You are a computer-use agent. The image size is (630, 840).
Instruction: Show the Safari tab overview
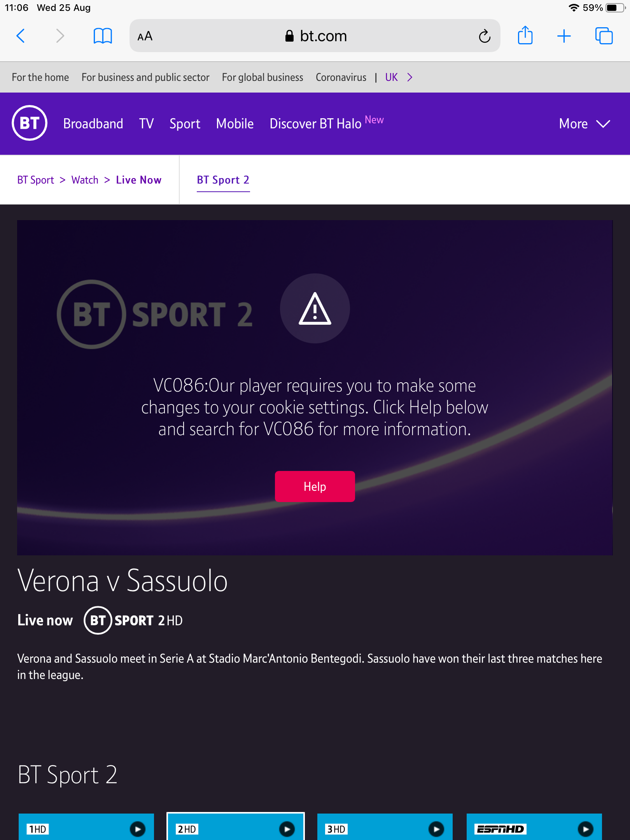pyautogui.click(x=604, y=36)
